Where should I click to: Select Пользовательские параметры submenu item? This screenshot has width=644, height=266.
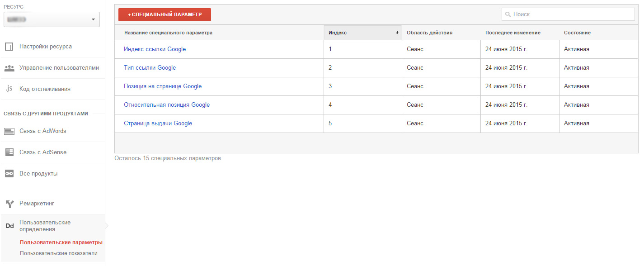click(61, 242)
